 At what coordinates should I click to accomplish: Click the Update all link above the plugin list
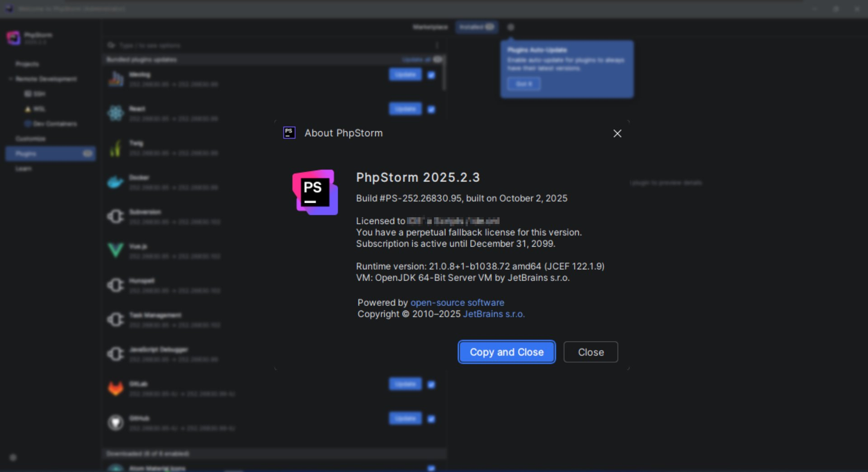click(416, 59)
